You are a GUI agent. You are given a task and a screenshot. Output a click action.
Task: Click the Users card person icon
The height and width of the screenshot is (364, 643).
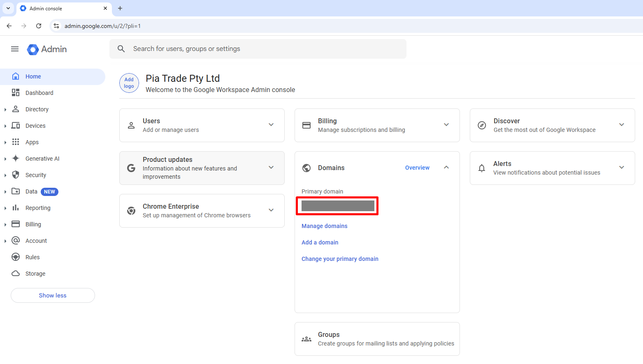(131, 125)
